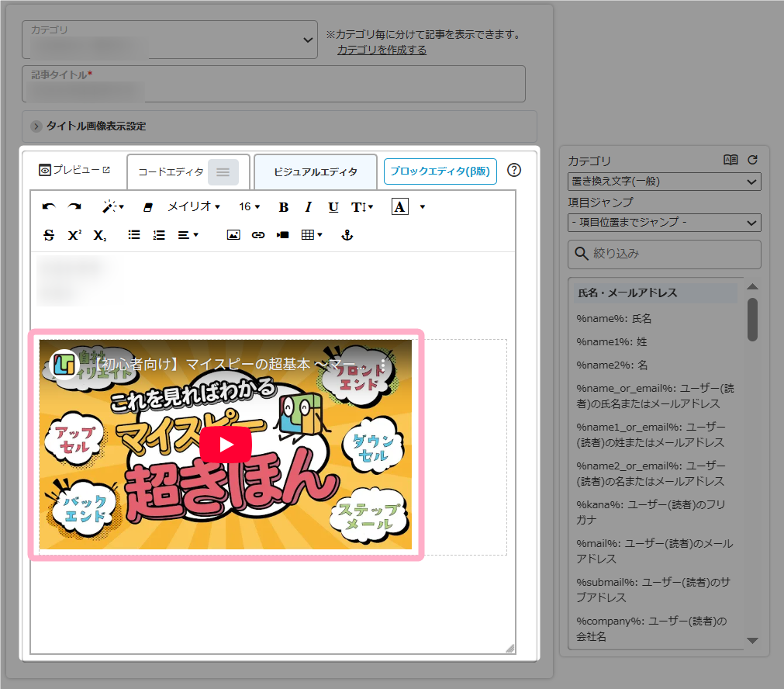
Task: Open the 置き換え文字(一般) category dropdown
Action: coord(664,182)
